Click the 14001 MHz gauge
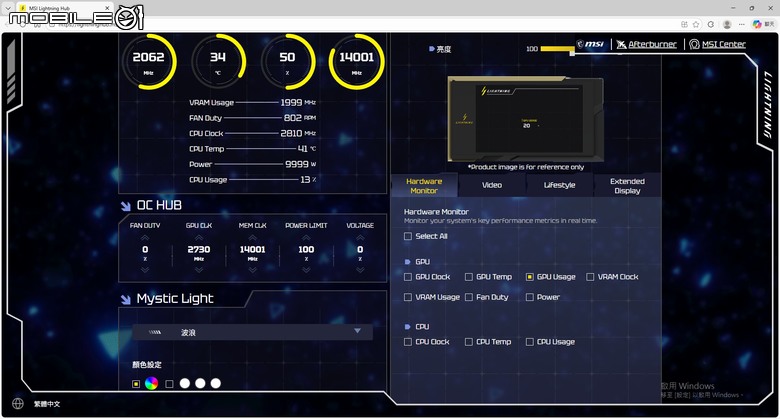The width and height of the screenshot is (780, 419). 357,61
